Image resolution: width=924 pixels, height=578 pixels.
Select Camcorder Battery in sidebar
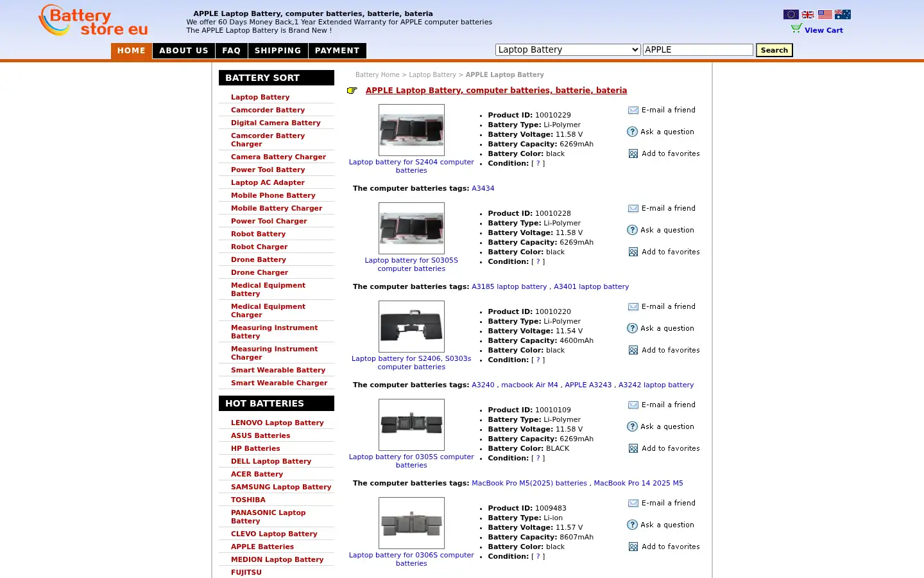pyautogui.click(x=268, y=110)
